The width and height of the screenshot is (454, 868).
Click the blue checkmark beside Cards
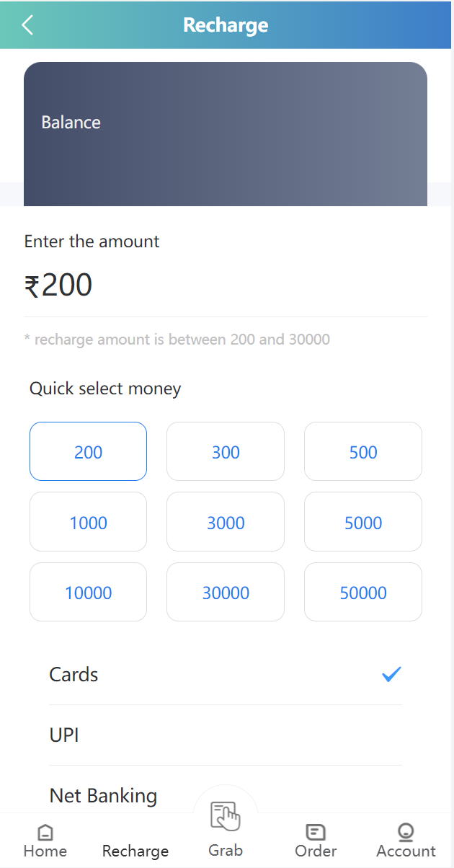point(391,675)
